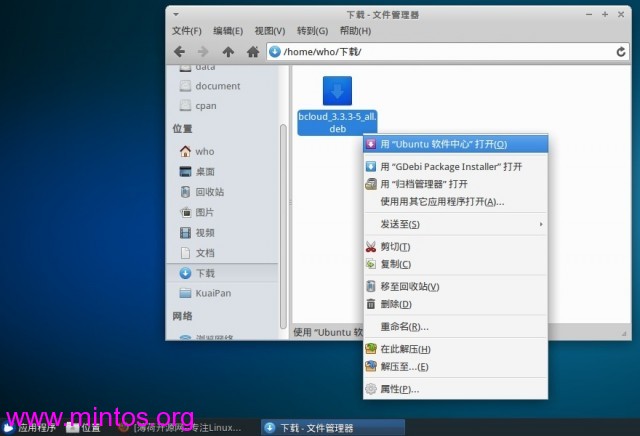Open 属性(P)... properties entry
This screenshot has height=436, width=640.
click(456, 389)
